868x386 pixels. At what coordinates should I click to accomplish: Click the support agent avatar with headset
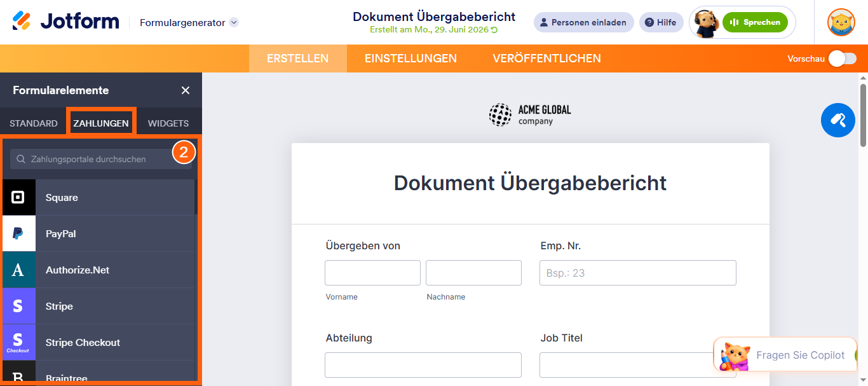point(706,22)
